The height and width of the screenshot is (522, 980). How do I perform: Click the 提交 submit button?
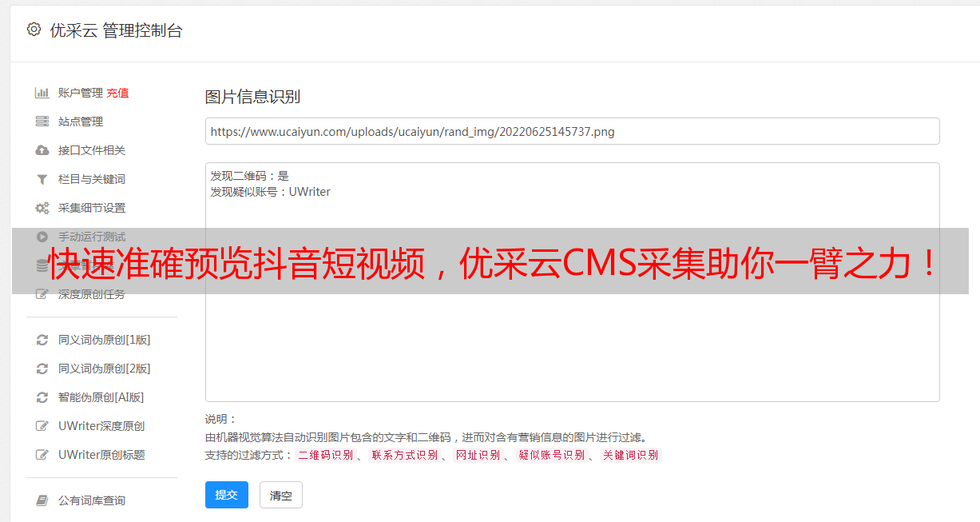227,495
